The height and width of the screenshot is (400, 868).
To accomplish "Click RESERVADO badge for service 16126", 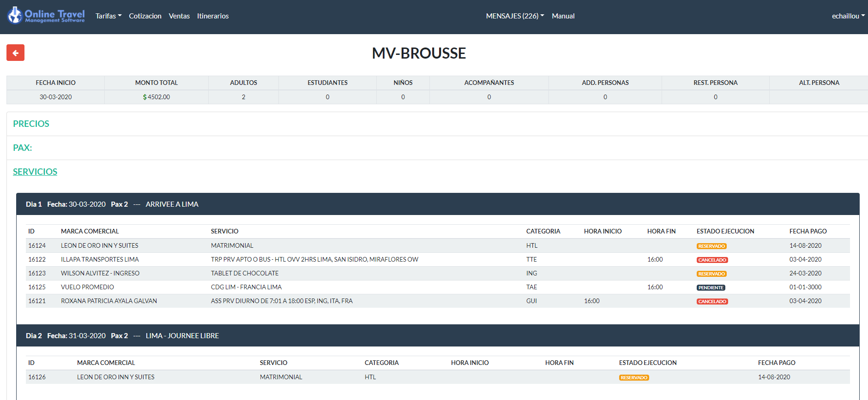I will [x=634, y=377].
